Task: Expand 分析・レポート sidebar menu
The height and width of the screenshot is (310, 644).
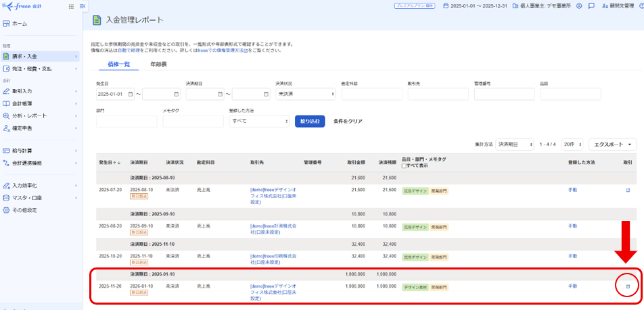Action: tap(39, 115)
